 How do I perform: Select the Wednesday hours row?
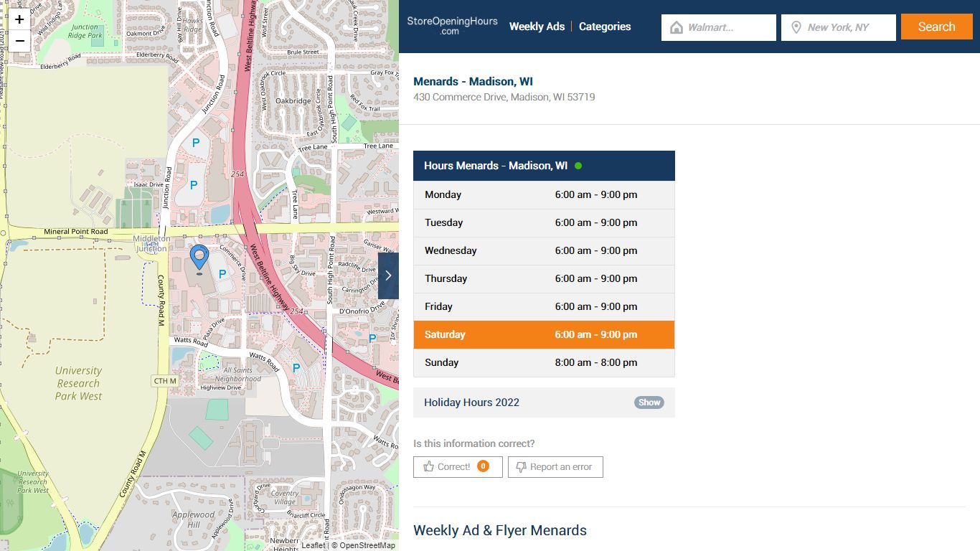[544, 251]
